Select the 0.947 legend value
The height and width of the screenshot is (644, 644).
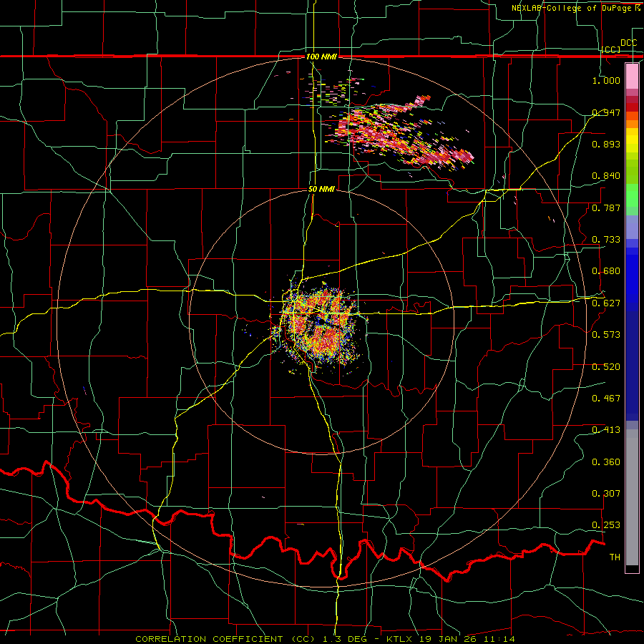(x=606, y=112)
